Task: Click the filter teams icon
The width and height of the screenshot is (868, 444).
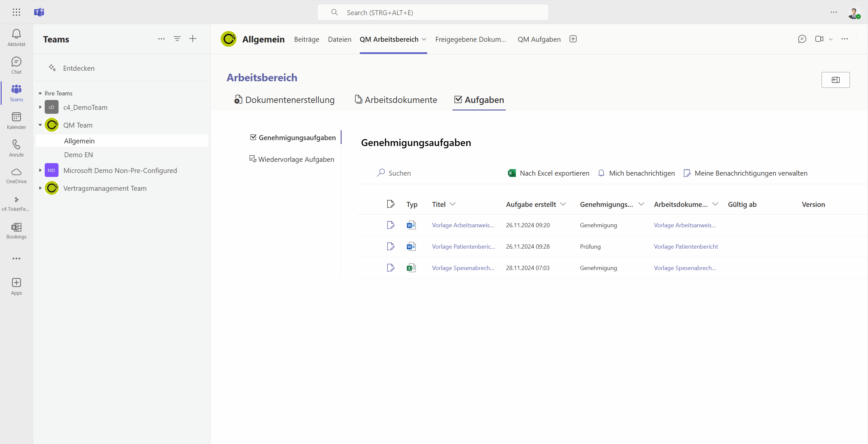Action: click(177, 39)
